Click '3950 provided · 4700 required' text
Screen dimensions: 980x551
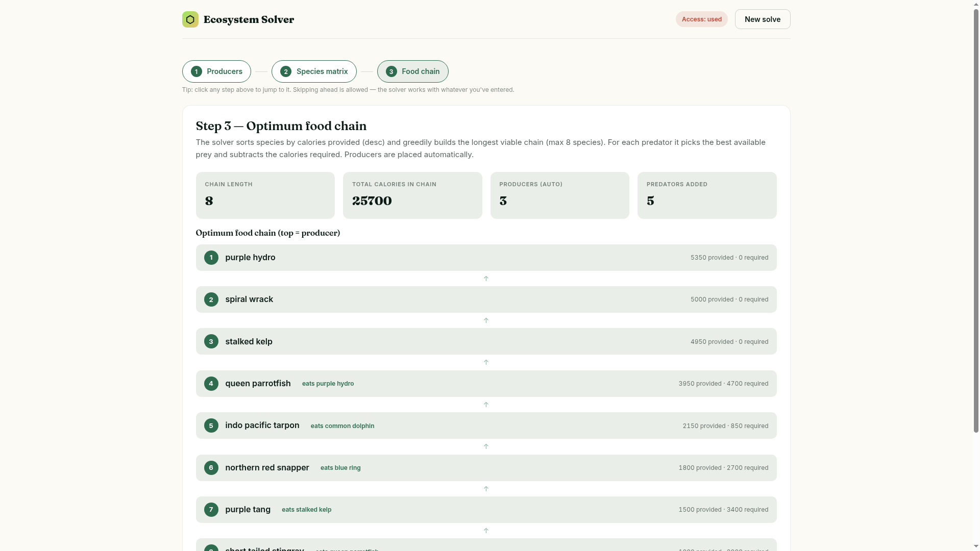click(x=723, y=384)
